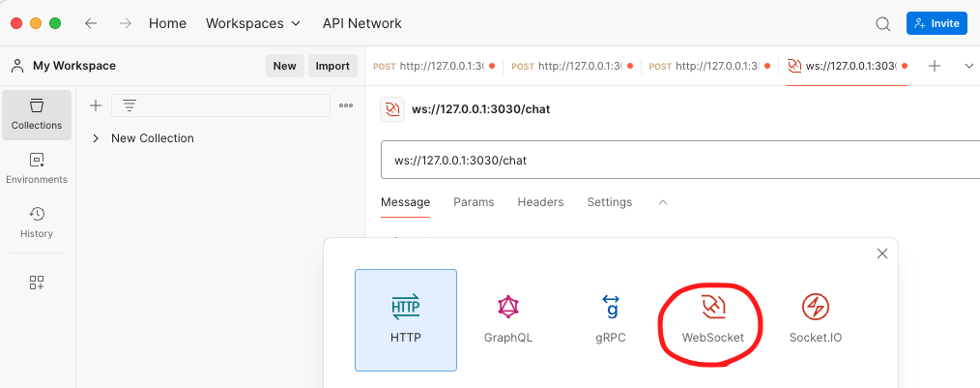Select the first POST request tab
980x388 pixels.
point(434,66)
